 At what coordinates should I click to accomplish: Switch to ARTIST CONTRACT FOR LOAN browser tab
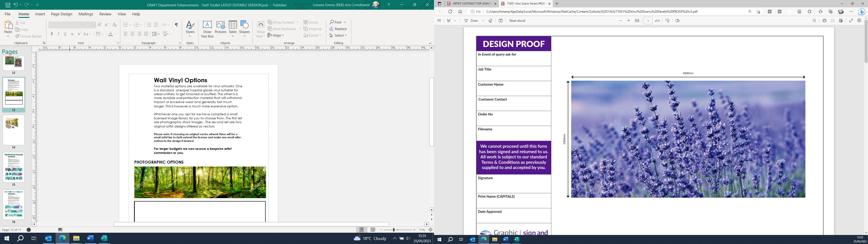(x=471, y=4)
